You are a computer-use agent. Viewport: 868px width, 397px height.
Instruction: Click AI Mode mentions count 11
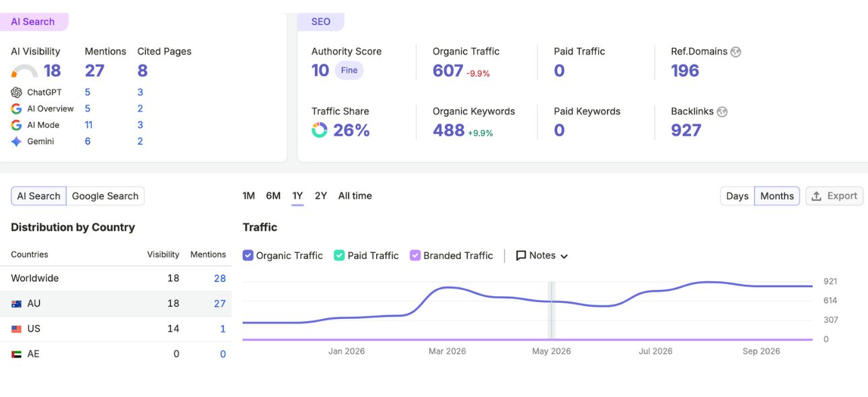click(89, 125)
